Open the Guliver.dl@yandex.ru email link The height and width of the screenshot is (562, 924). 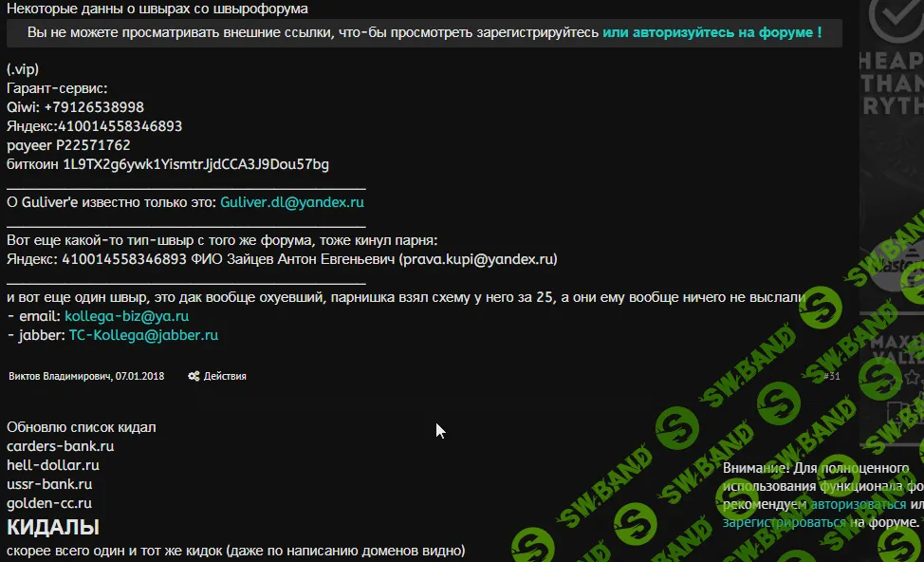click(292, 202)
